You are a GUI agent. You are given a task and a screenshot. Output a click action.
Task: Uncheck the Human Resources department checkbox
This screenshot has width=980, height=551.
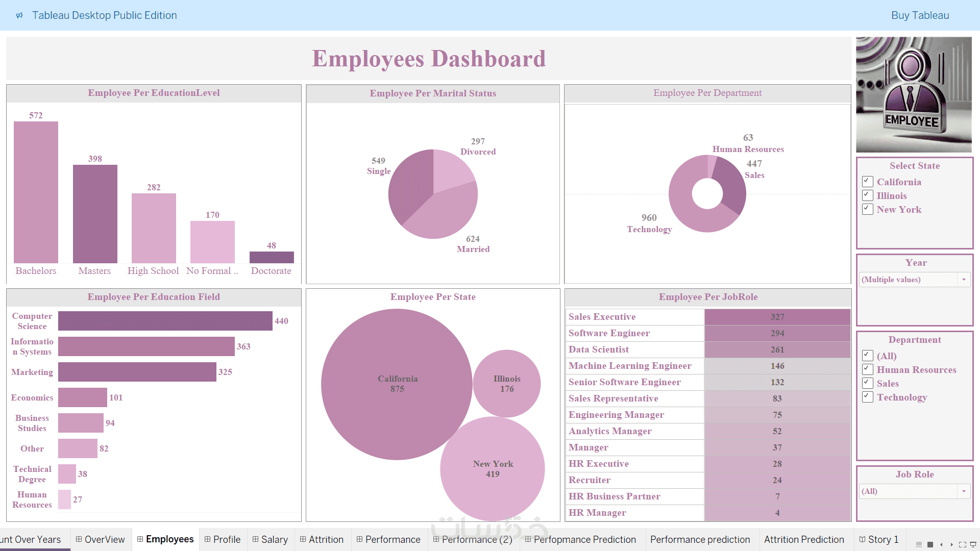867,369
